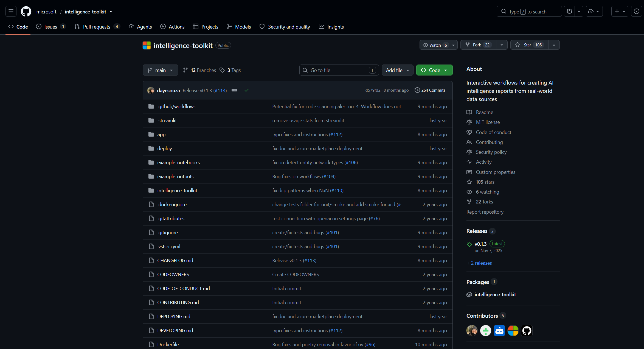View the green checkmark build status

pyautogui.click(x=247, y=90)
